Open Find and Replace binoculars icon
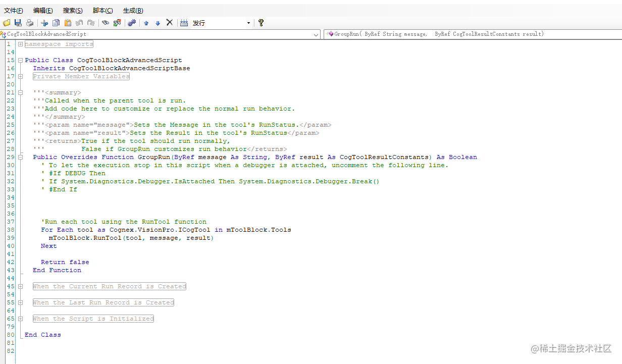The width and height of the screenshot is (622, 364). tap(116, 22)
